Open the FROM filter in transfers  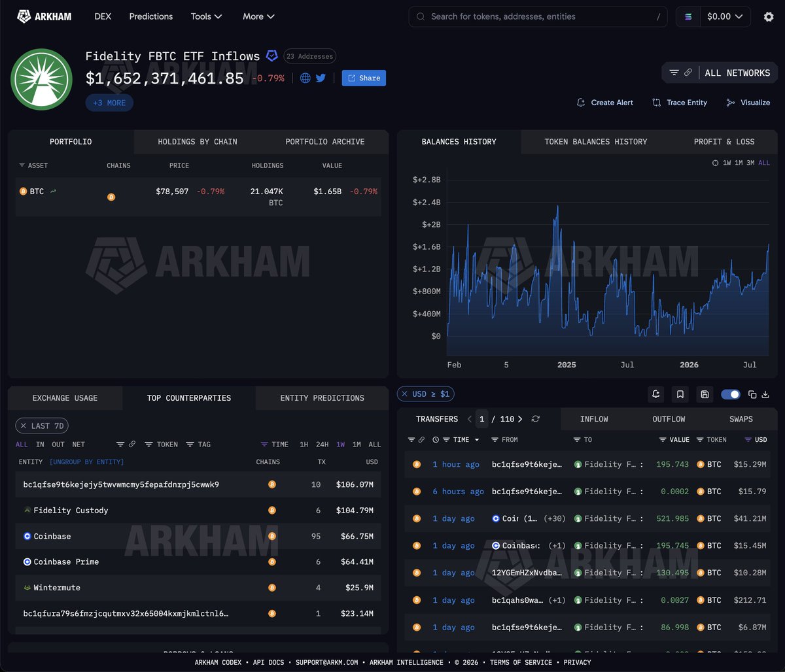pyautogui.click(x=504, y=440)
